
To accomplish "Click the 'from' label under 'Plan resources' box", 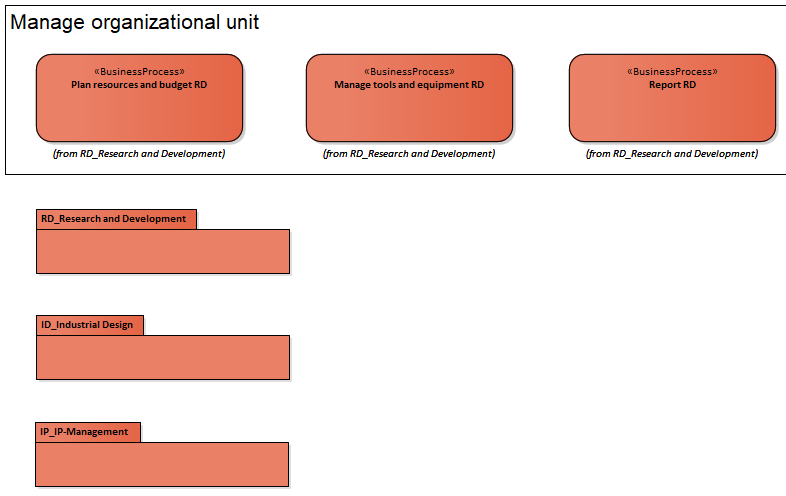I will pos(139,154).
